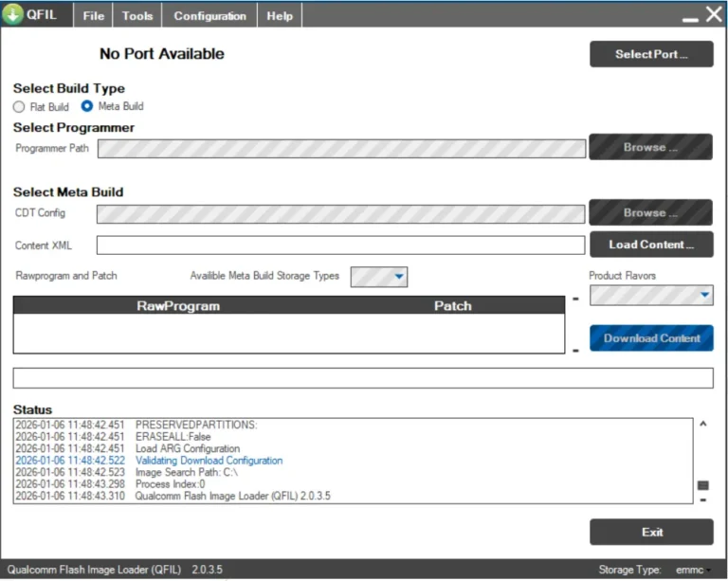Click the 'No Port Available' label
Screen dimensions: 728x581
click(x=161, y=54)
